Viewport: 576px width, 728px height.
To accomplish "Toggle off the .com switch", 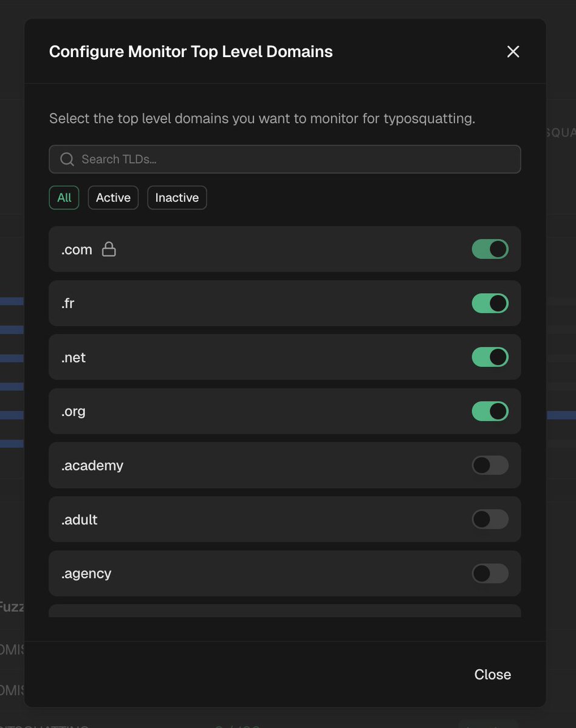I will (x=490, y=249).
